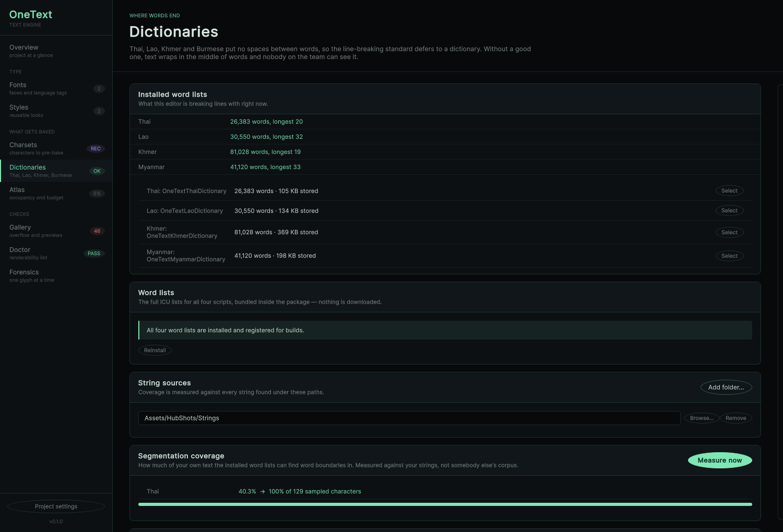
Task: Open Styles reusable looks
Action: click(56, 111)
